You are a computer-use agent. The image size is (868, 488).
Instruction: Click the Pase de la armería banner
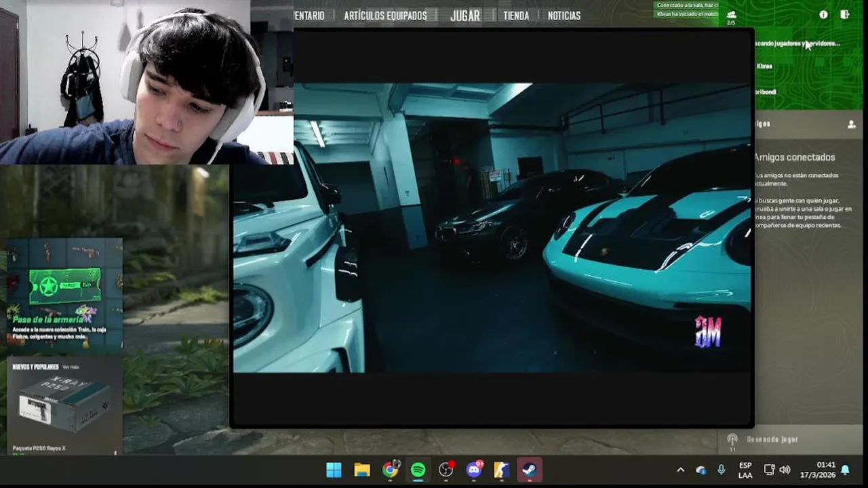pos(65,294)
